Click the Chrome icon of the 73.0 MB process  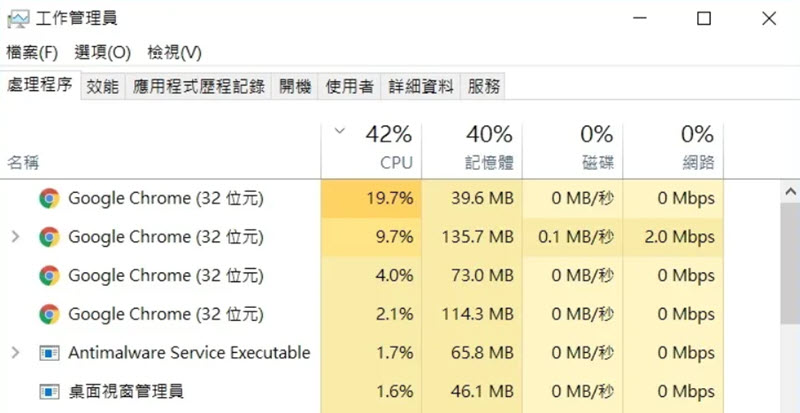(49, 275)
